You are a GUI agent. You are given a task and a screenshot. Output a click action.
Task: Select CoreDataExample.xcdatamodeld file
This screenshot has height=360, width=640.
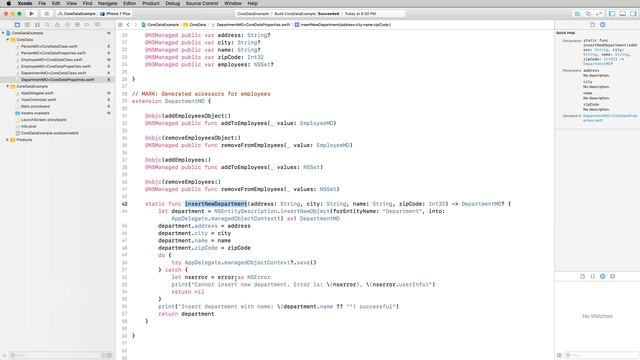pos(50,133)
